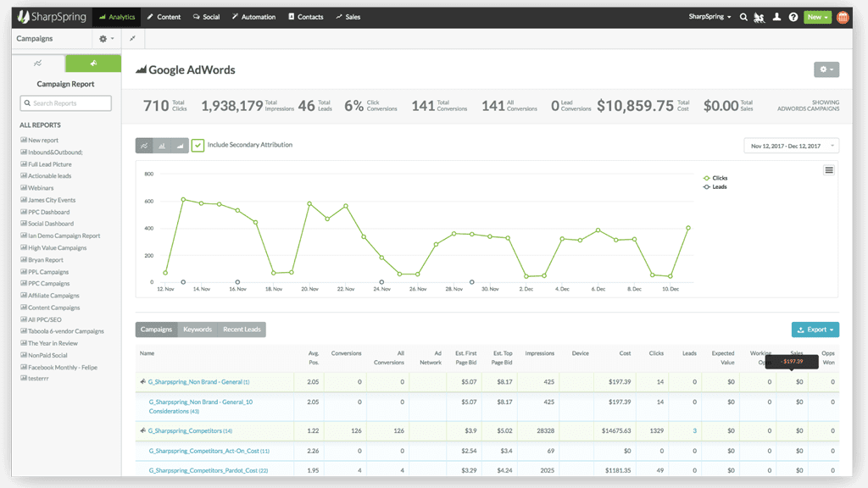
Task: Open G_Sharpspring_Competitors_Act-On_Cost link
Action: click(209, 452)
